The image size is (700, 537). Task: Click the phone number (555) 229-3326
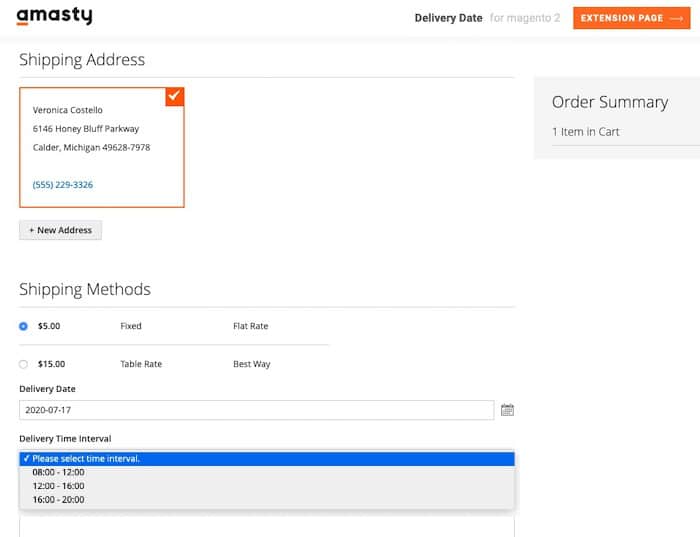(x=63, y=185)
